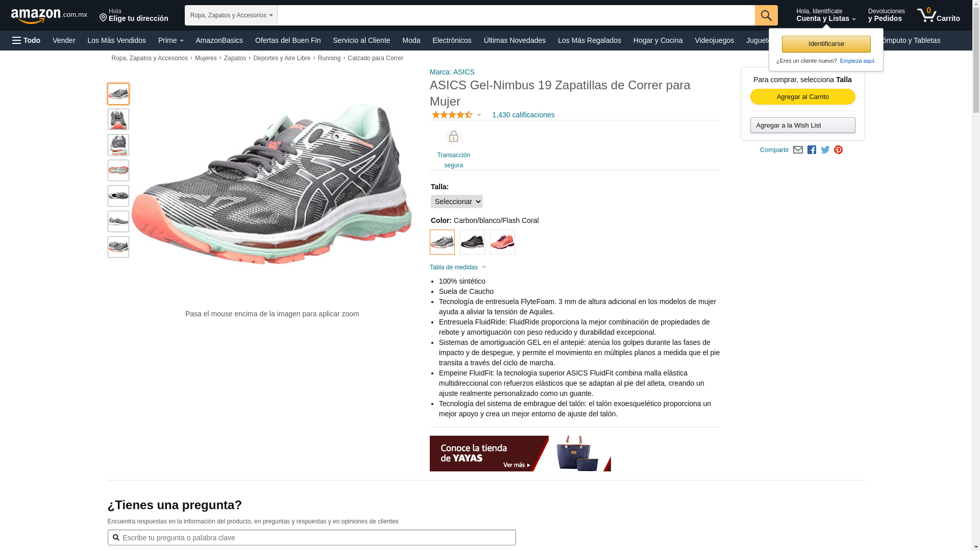Open the Videojuegos navigation item
The image size is (980, 551).
click(x=714, y=40)
